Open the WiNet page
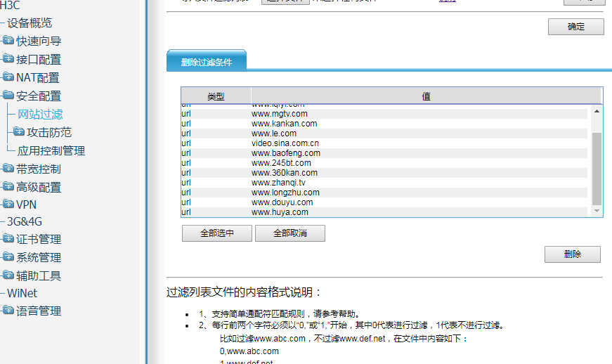612x364 pixels. pyautogui.click(x=22, y=293)
